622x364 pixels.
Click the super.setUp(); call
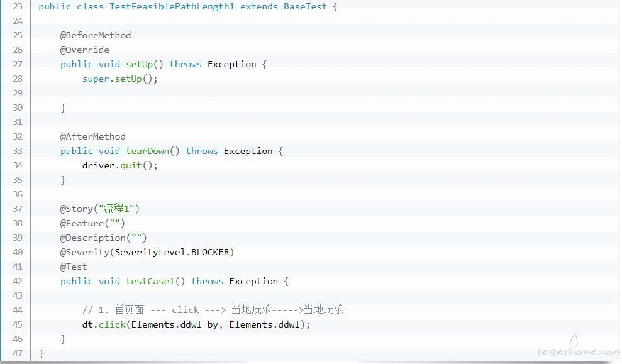[x=119, y=79]
